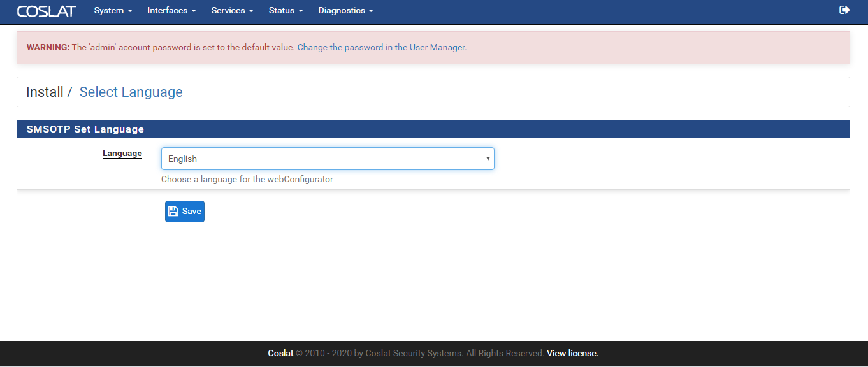Click the COSLAT logo

tap(47, 11)
